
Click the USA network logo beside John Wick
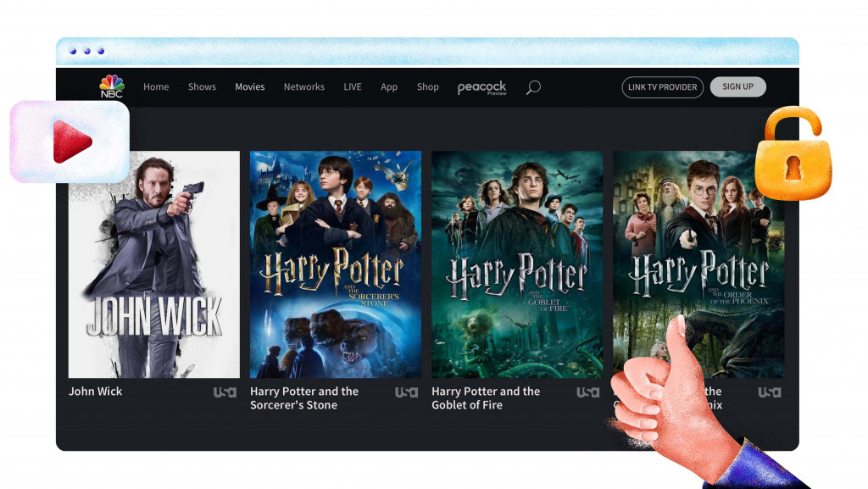[x=225, y=392]
